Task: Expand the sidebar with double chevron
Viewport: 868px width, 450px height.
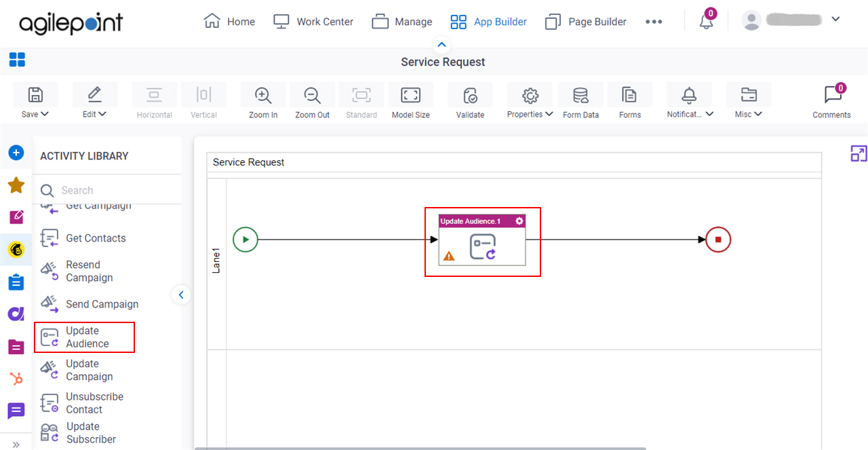Action: [16, 445]
